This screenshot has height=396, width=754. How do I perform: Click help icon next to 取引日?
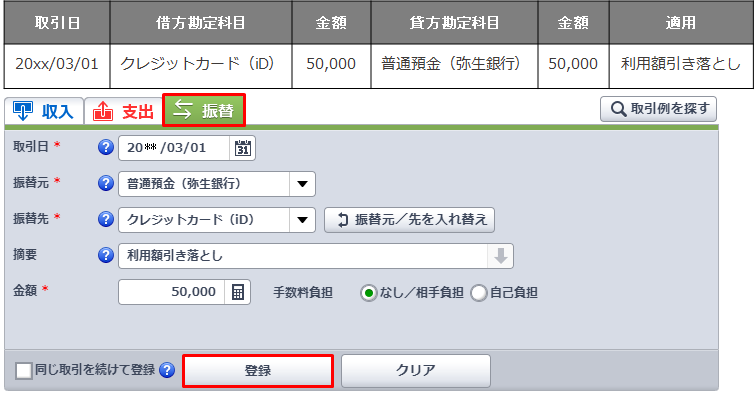pyautogui.click(x=106, y=147)
